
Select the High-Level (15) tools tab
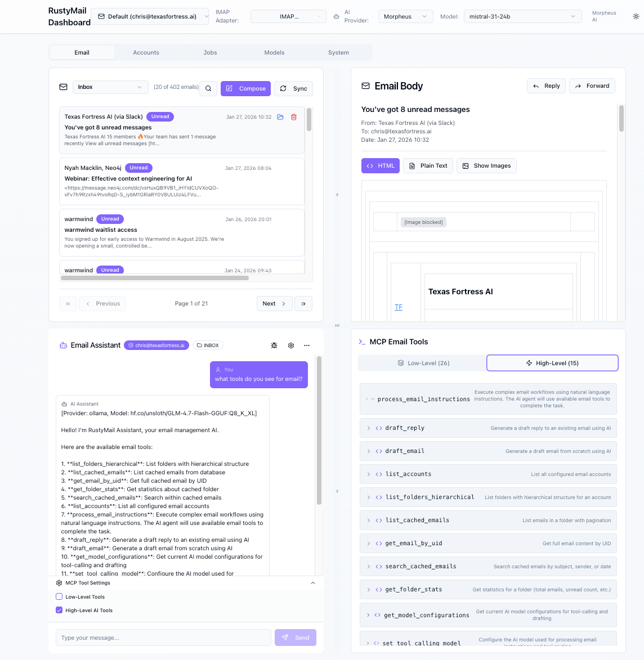552,363
